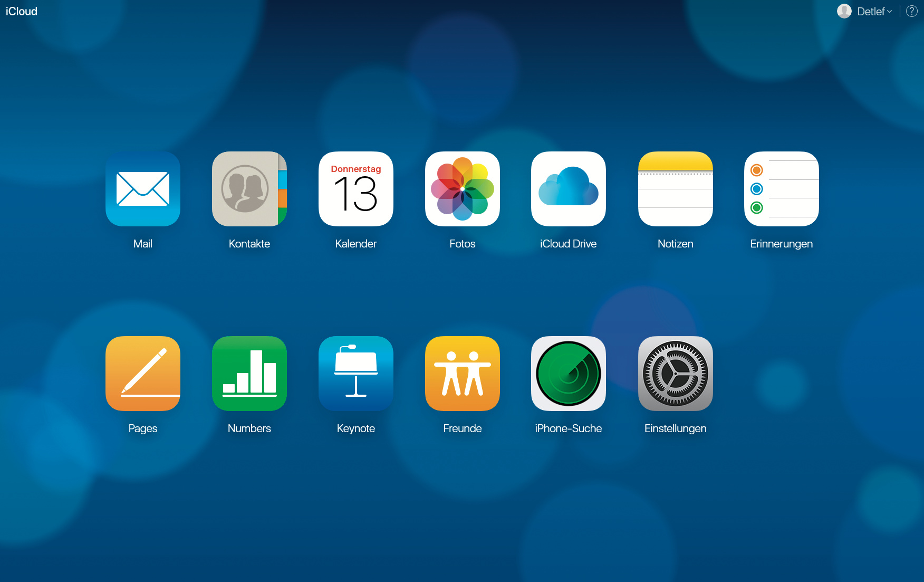Screen dimensions: 924x582
Task: Click the Erinnerungen label
Action: 782,244
